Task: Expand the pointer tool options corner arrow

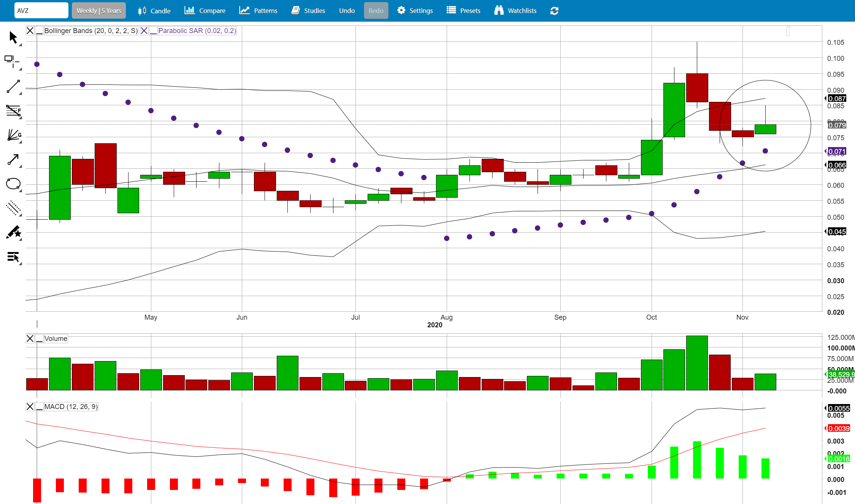Action: click(x=20, y=45)
